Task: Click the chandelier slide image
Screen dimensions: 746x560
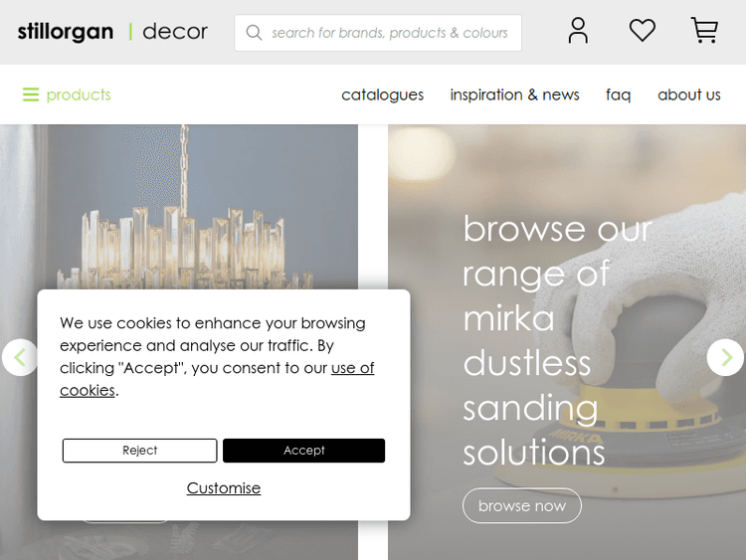Action: 179,207
